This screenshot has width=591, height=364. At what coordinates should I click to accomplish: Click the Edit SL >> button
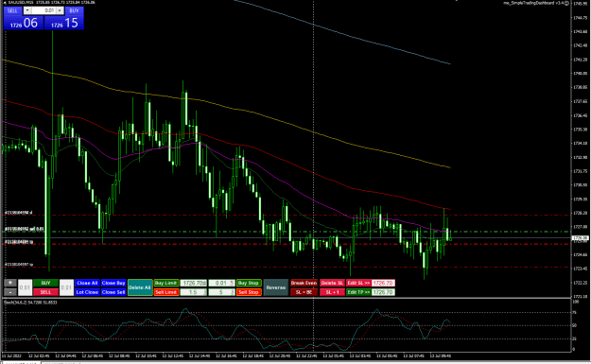tap(358, 283)
